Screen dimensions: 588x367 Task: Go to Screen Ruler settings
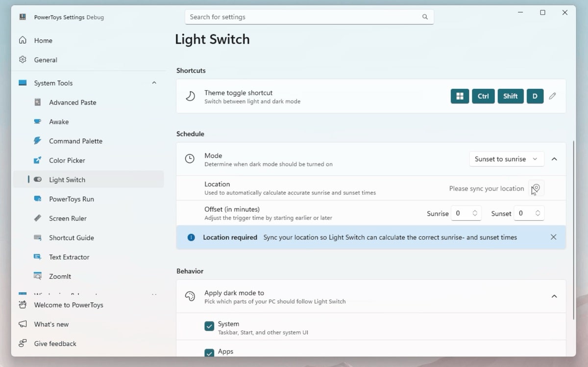[68, 218]
